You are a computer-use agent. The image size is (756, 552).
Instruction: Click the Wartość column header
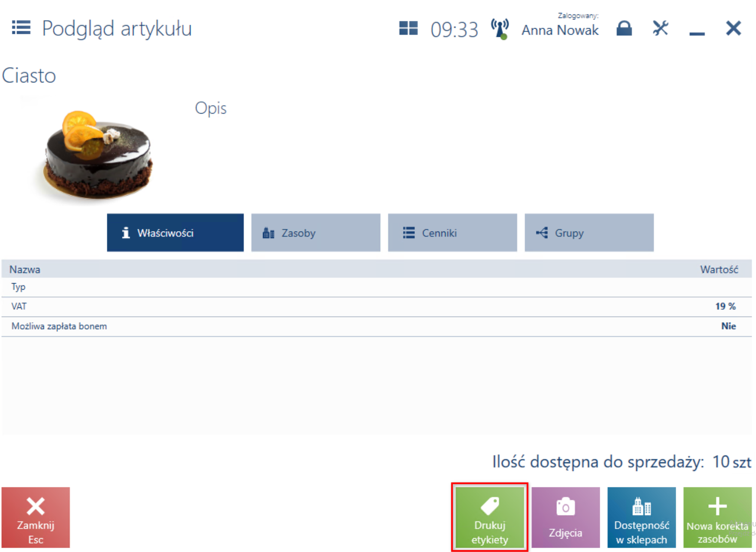click(x=719, y=269)
